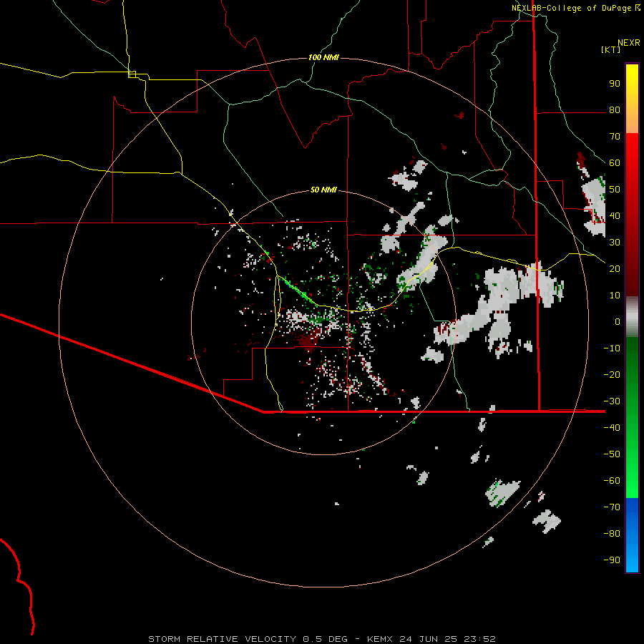Click the 70 value on velocity scale

[615, 137]
